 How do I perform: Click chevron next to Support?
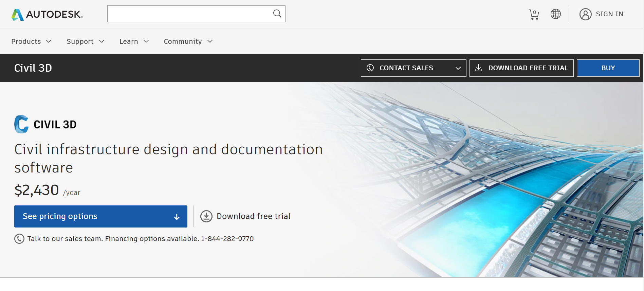(102, 41)
